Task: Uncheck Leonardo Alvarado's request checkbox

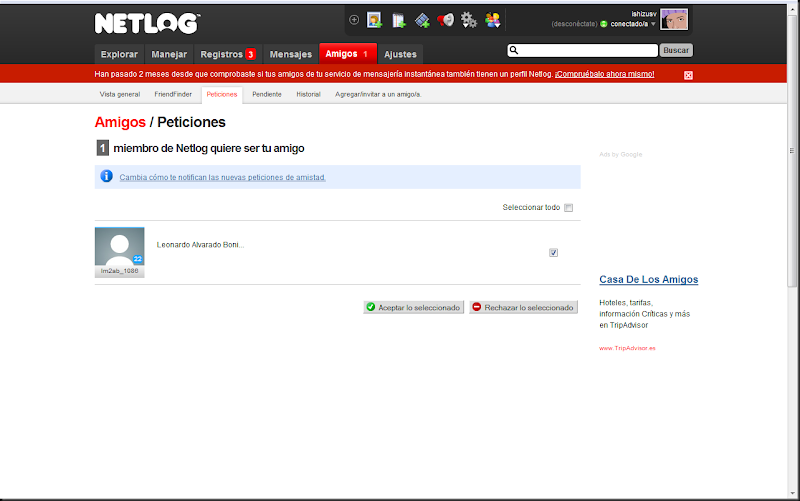Action: (x=553, y=253)
